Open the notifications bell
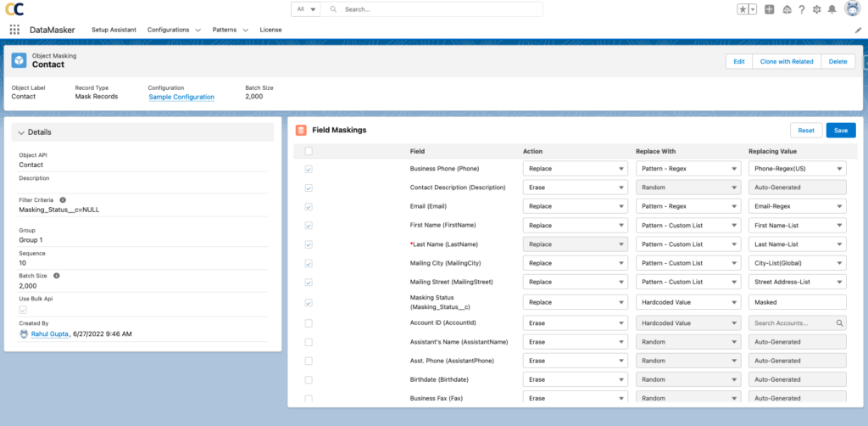Image resolution: width=868 pixels, height=426 pixels. 832,9
